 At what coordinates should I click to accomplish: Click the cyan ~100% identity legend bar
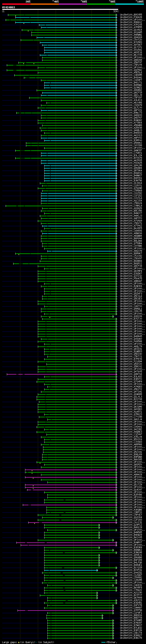point(130,4)
